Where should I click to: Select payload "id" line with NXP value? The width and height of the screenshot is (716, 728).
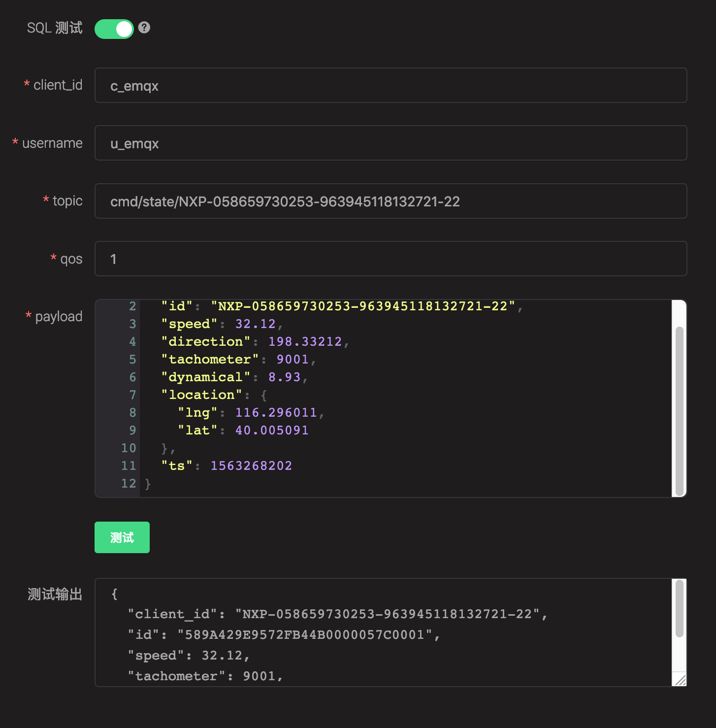click(342, 306)
